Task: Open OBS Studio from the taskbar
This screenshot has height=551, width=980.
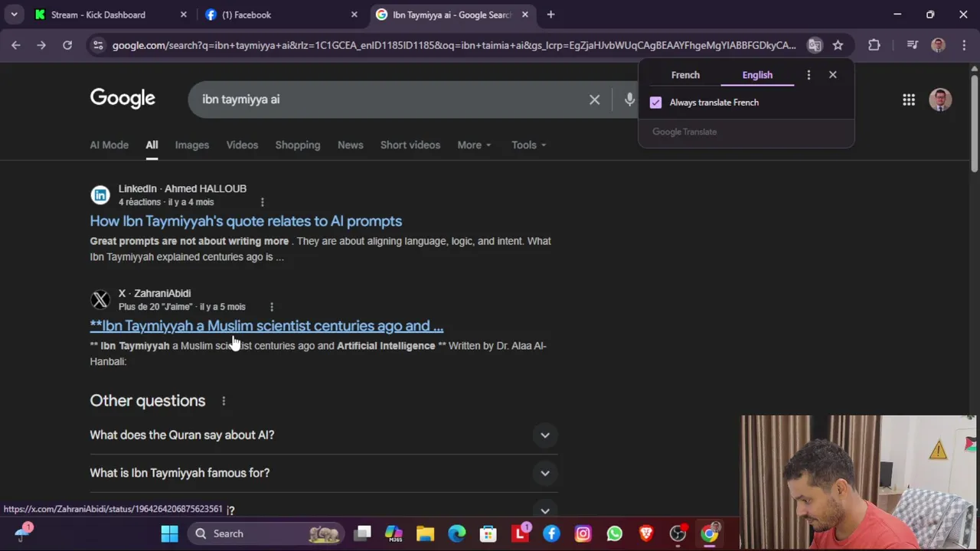Action: [678, 533]
